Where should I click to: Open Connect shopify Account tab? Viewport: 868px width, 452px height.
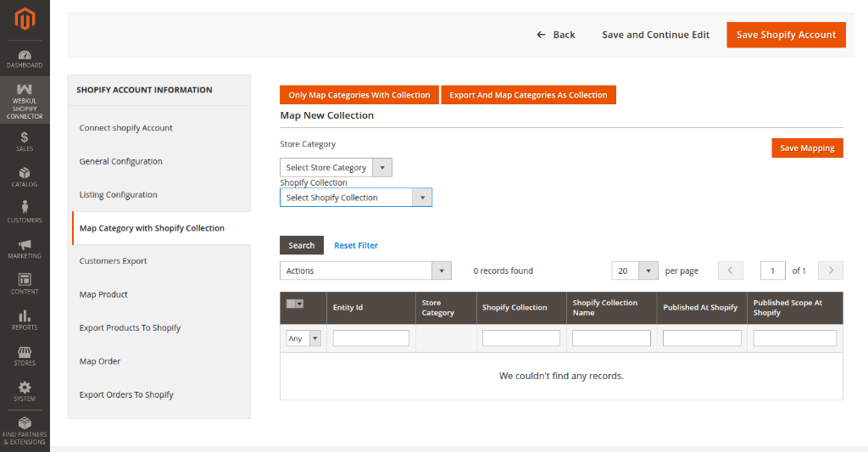pos(125,128)
